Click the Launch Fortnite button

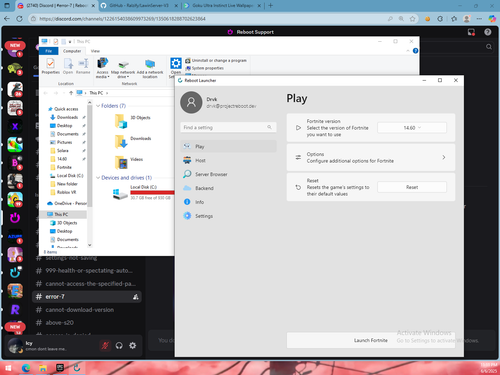(371, 340)
